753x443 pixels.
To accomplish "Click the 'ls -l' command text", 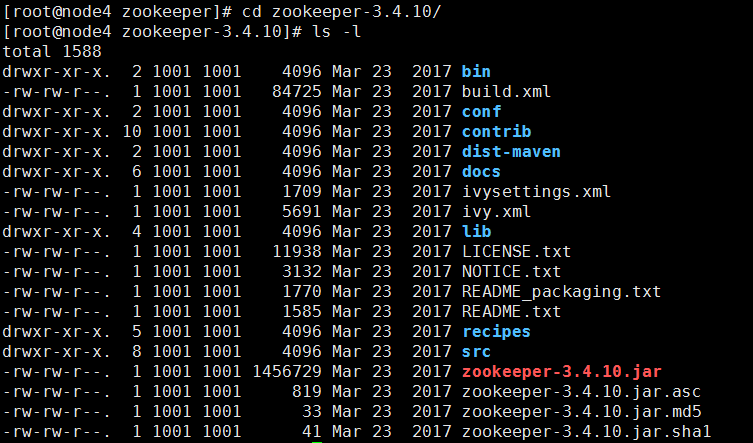I will [x=336, y=32].
